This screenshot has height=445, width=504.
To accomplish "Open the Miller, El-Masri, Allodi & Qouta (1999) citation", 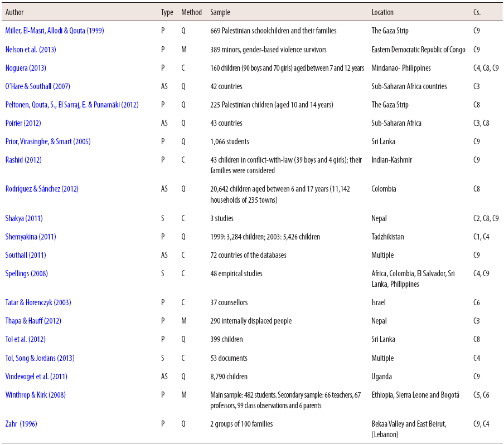I will (x=54, y=31).
